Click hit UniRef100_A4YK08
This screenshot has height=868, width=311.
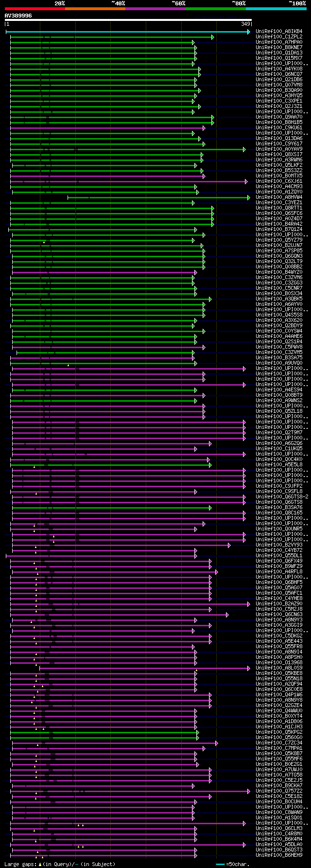(x=279, y=69)
